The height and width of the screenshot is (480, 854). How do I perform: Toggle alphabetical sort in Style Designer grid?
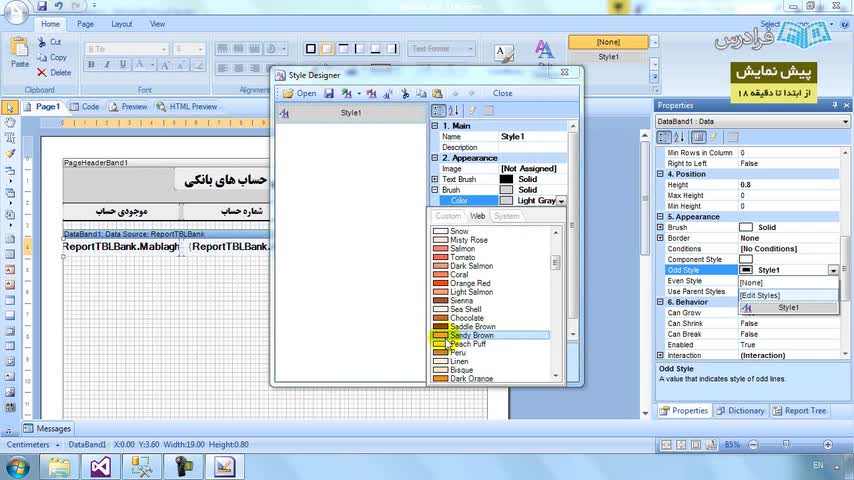pos(453,111)
